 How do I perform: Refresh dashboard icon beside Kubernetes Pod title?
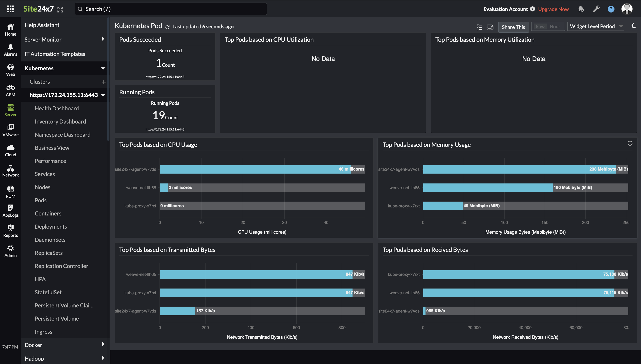pos(167,27)
